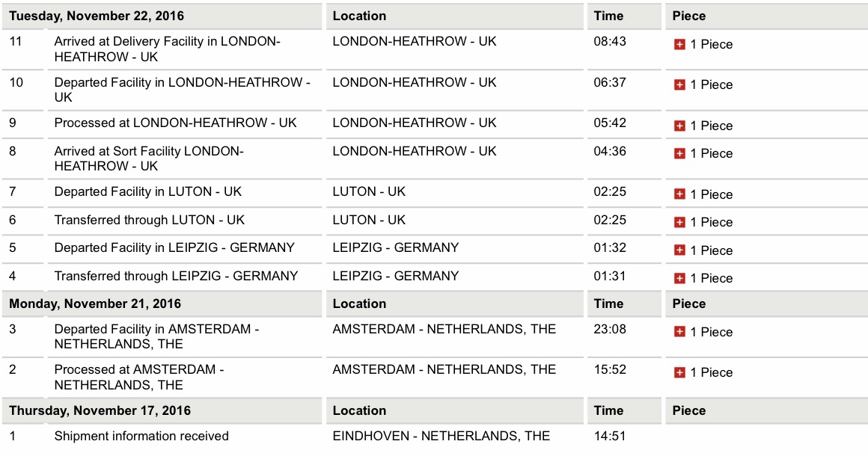
Task: Click Shipment information received entry
Action: (141, 436)
